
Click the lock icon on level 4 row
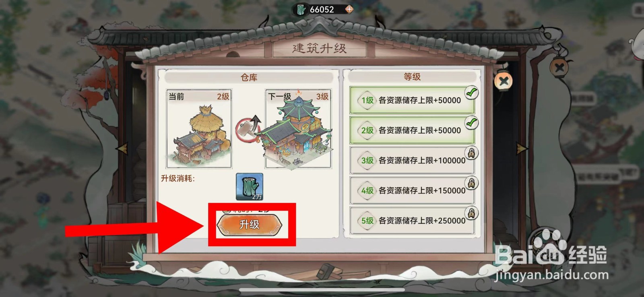coord(471,183)
